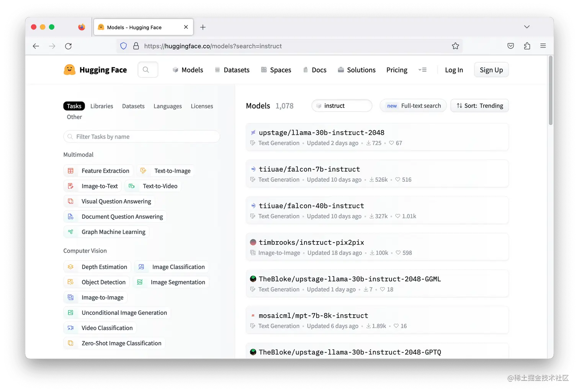The height and width of the screenshot is (392, 579).
Task: Open tiiuae/falcon-7b-instruct model
Action: point(377,174)
